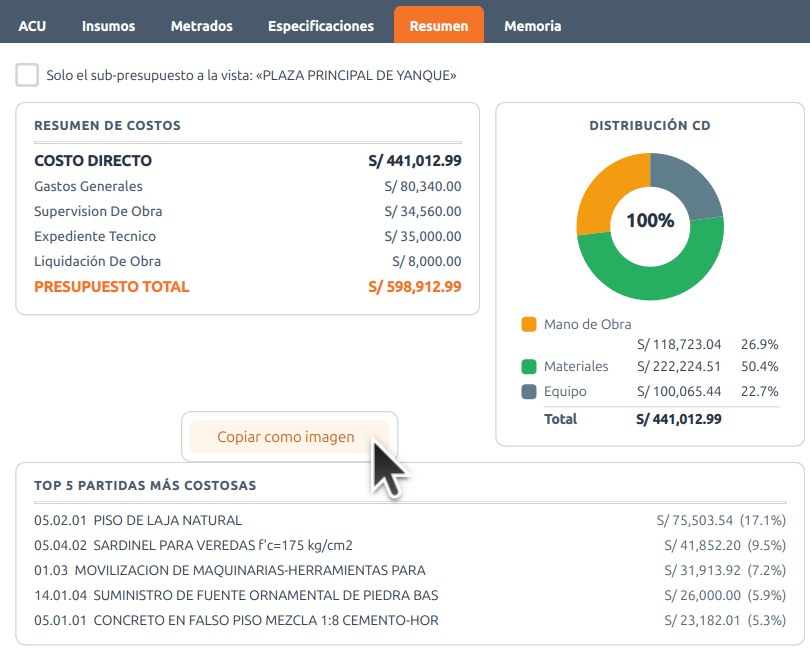Image resolution: width=810 pixels, height=655 pixels.
Task: Click the green Materiales legend swatch
Action: click(529, 367)
